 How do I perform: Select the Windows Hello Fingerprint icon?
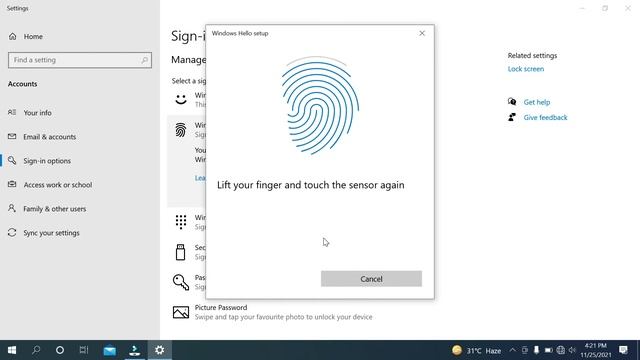tap(181, 130)
